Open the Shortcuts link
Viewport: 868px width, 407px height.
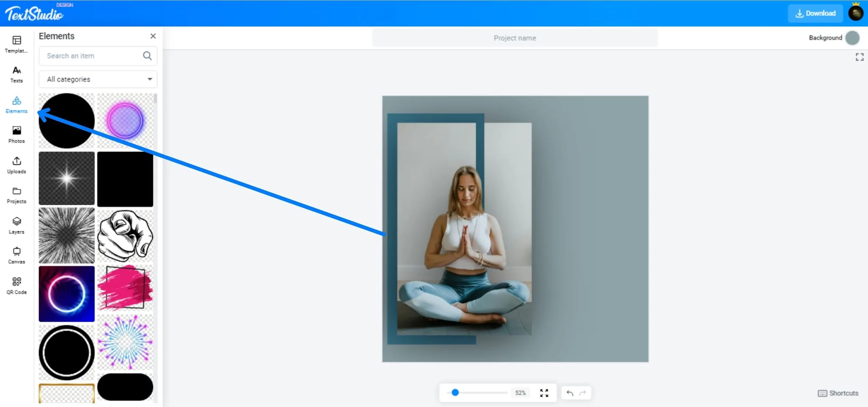click(x=838, y=393)
